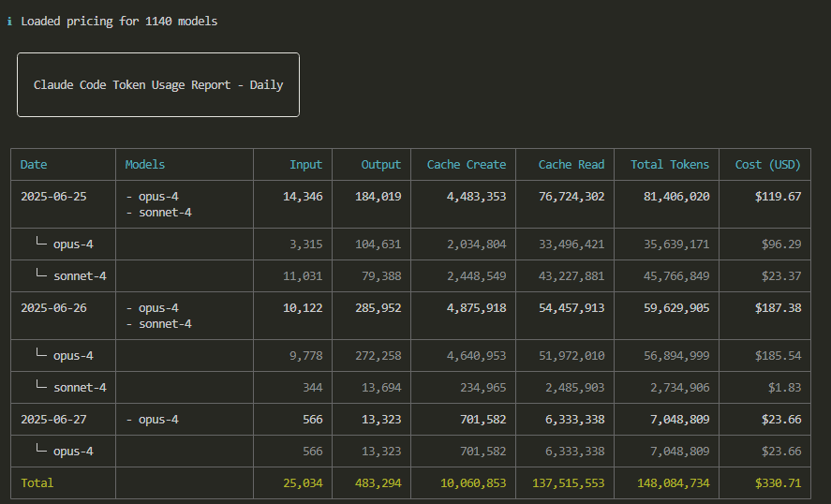Click input value 11,031
This screenshot has width=831, height=504.
(x=303, y=276)
